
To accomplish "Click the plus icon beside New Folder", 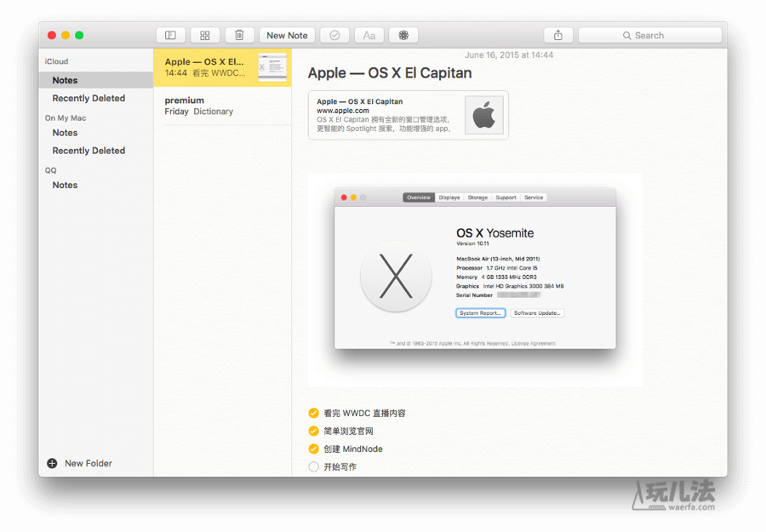I will click(x=52, y=463).
